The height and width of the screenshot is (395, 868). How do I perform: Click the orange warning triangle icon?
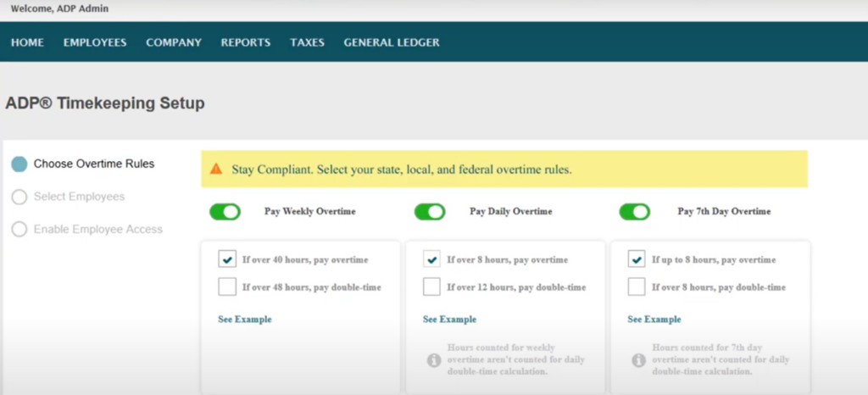tap(216, 169)
